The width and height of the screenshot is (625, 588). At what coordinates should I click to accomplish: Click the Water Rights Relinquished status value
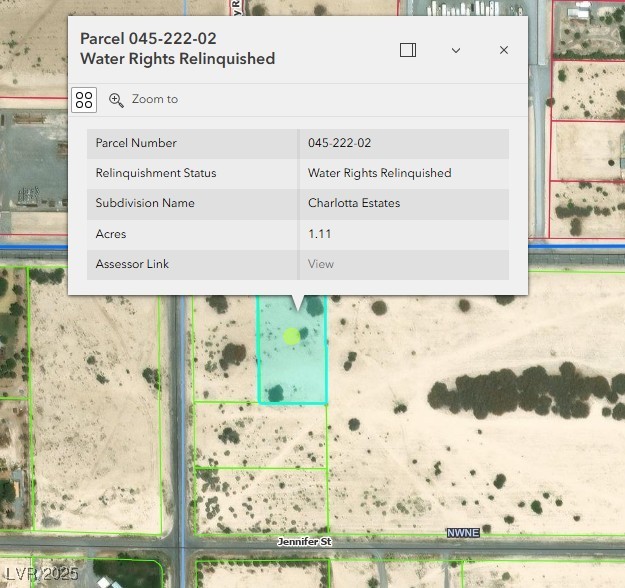coord(379,173)
